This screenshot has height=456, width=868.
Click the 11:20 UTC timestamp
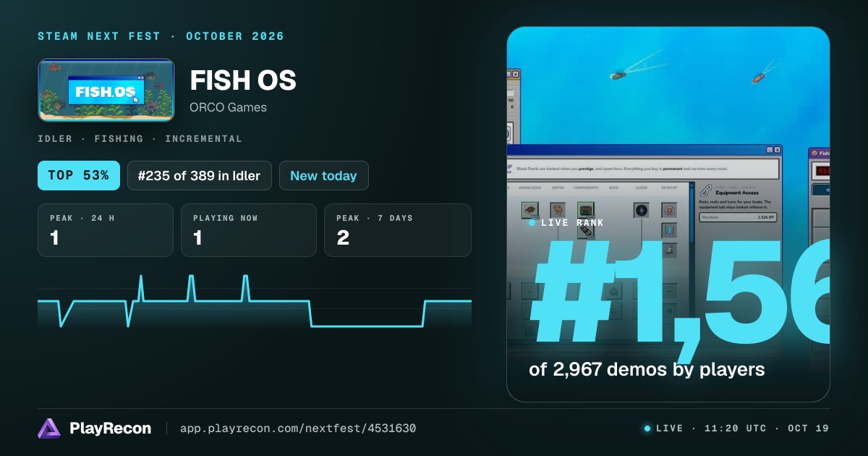[737, 428]
